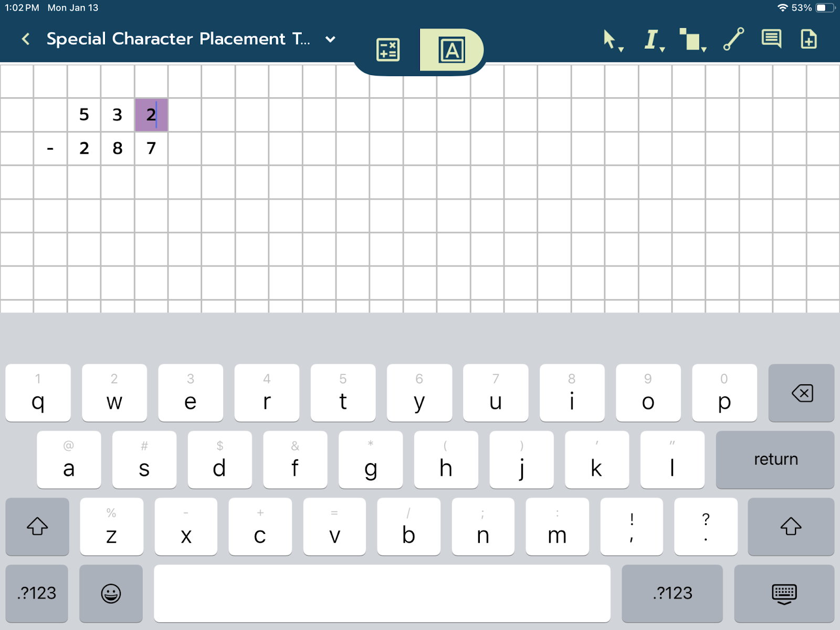Open the pointer selection tool menu
The image size is (840, 630).
612,40
